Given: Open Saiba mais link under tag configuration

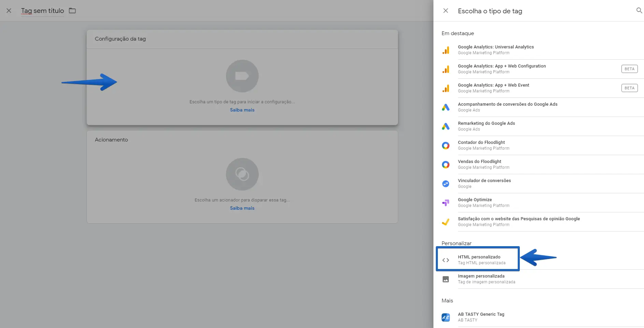Looking at the screenshot, I should pos(242,110).
